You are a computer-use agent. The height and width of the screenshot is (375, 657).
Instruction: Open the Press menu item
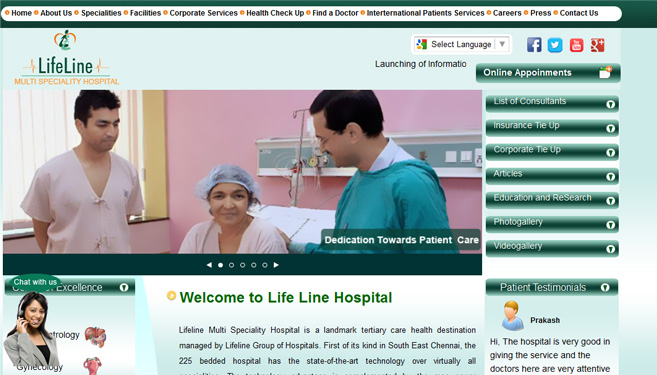coord(541,13)
